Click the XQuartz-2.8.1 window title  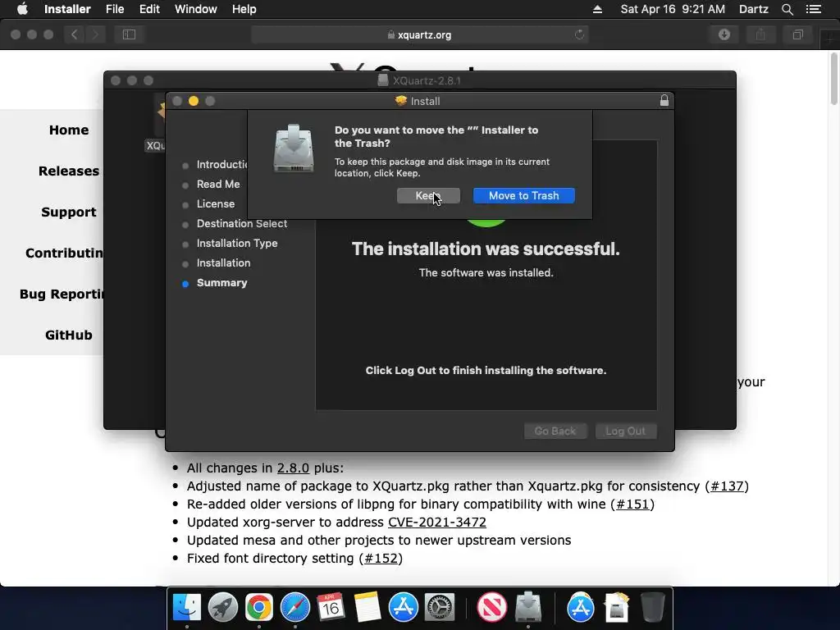click(x=427, y=80)
